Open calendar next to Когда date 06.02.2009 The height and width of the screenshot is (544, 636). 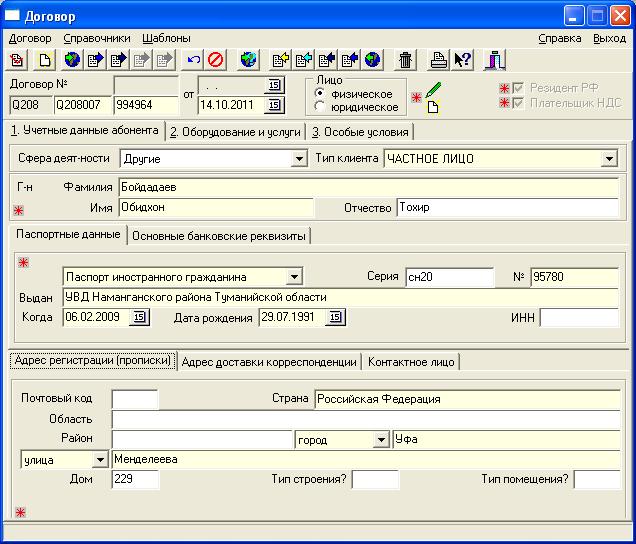click(x=139, y=317)
